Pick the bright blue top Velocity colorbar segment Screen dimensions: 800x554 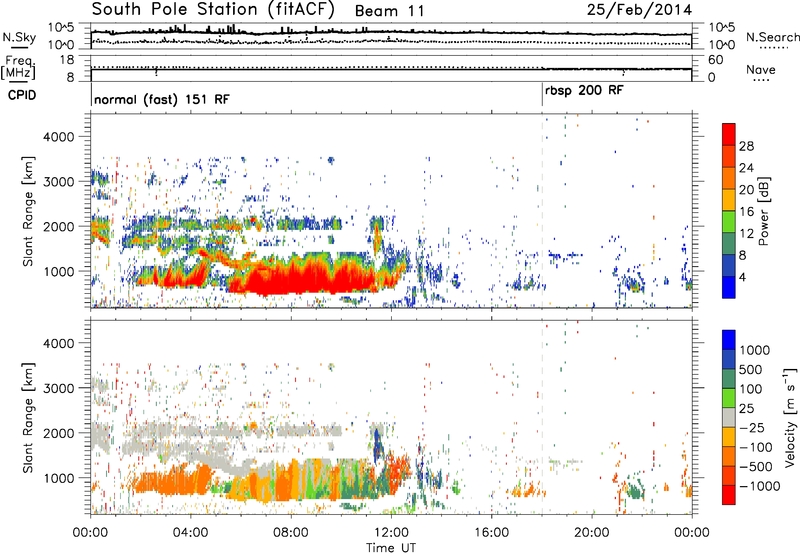pos(729,340)
